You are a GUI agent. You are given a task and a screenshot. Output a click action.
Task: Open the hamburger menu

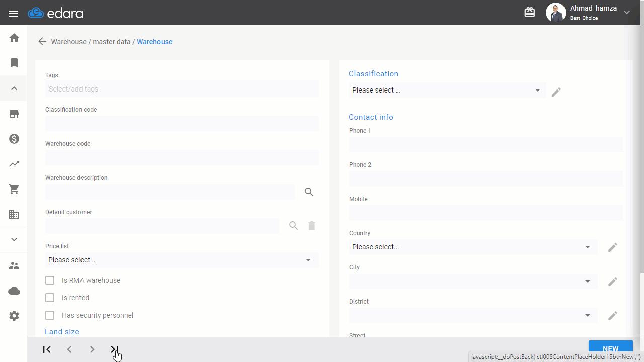coord(14,13)
